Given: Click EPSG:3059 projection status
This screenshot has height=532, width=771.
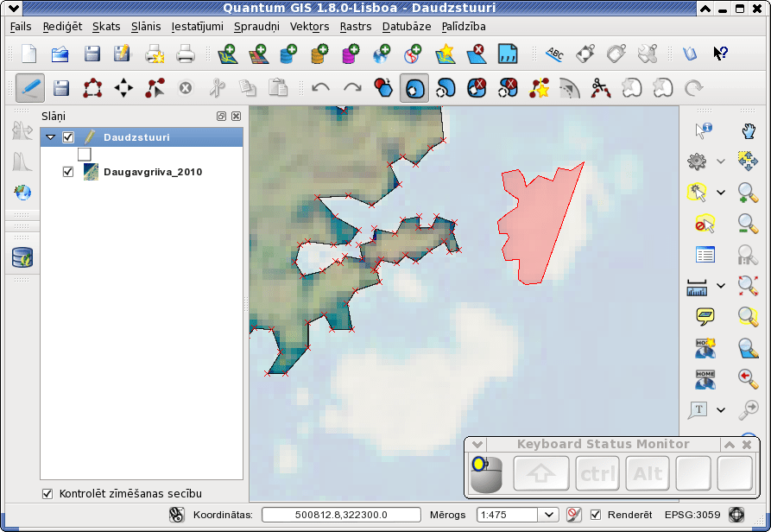Looking at the screenshot, I should pos(692,515).
